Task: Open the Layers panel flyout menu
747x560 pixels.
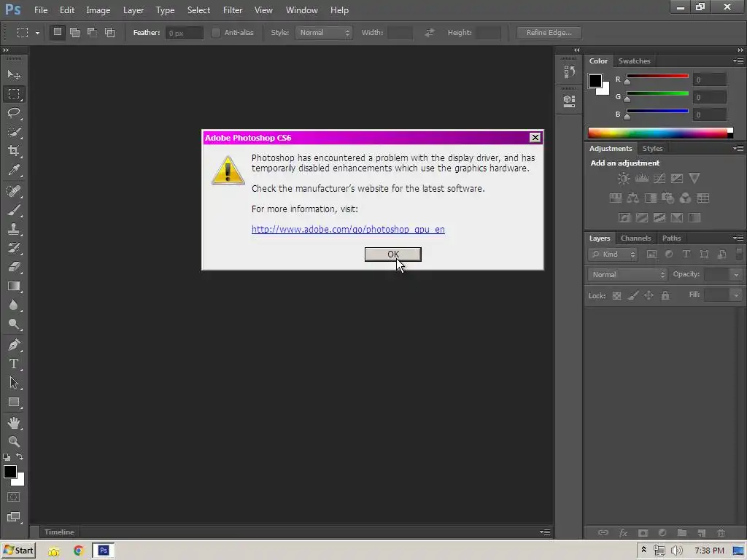Action: coord(738,238)
